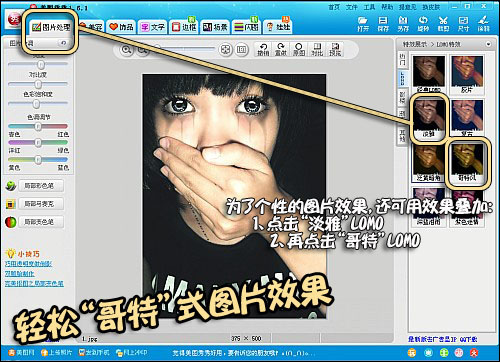Click the blue ad link below effects panel
Screen dimensions: 500x362
pos(443,339)
